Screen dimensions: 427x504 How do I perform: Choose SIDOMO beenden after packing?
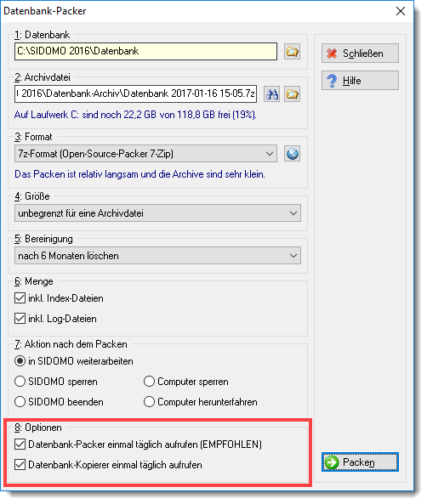(x=20, y=402)
